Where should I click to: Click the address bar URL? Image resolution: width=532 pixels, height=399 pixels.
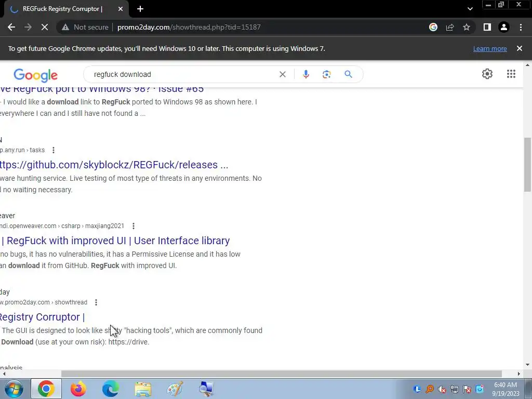[x=189, y=27]
